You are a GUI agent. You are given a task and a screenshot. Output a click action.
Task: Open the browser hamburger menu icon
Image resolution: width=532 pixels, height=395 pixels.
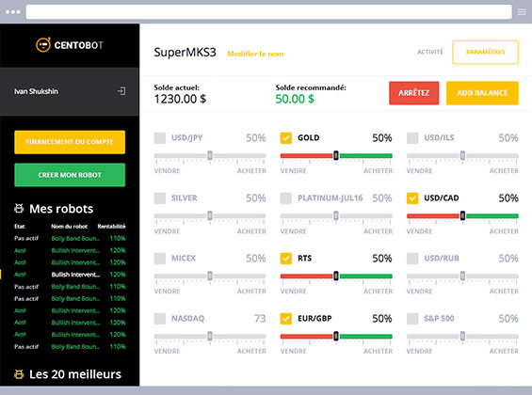tap(522, 12)
